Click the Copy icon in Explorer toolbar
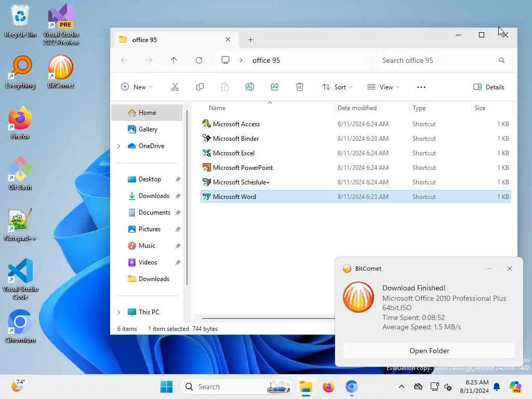 coord(200,87)
